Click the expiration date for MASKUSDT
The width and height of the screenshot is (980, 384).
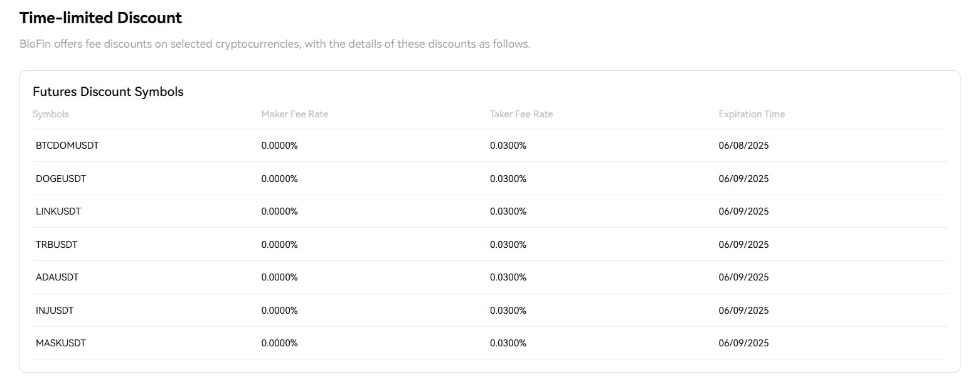[x=743, y=343]
